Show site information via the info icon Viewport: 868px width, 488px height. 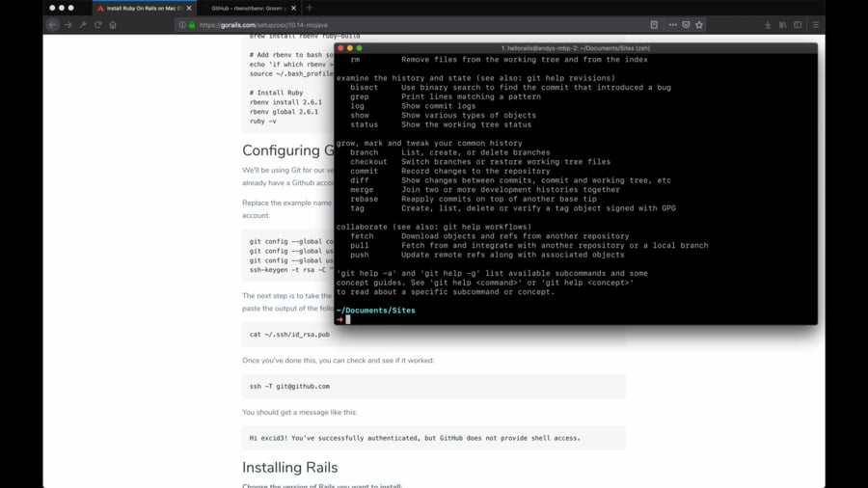pyautogui.click(x=182, y=25)
